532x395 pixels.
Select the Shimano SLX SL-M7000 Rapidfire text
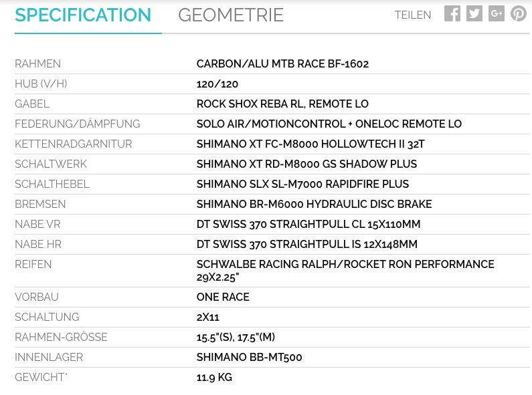302,184
